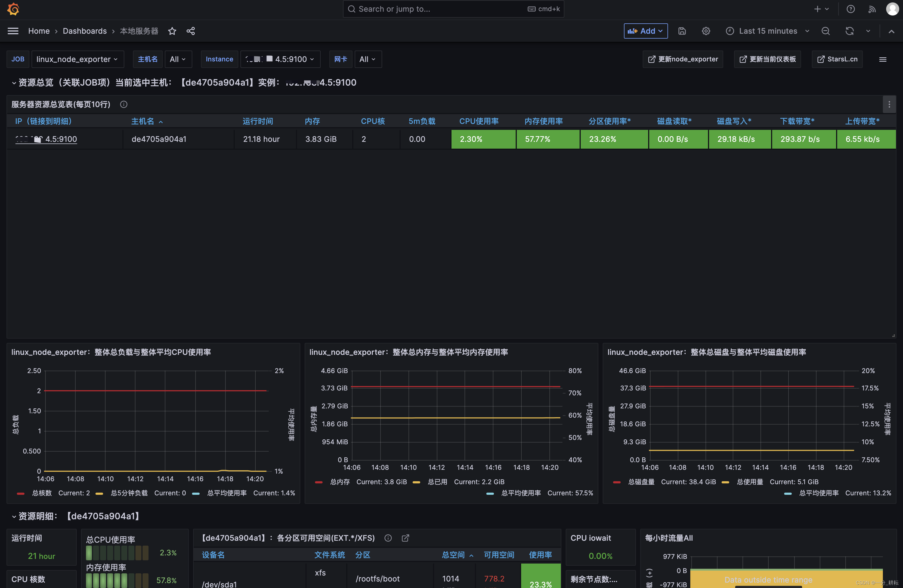Click the Dashboards breadcrumb

click(x=85, y=31)
